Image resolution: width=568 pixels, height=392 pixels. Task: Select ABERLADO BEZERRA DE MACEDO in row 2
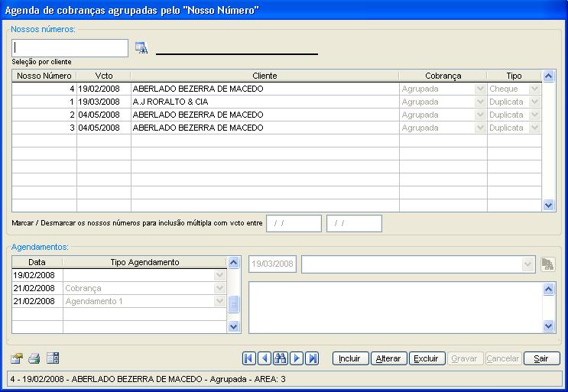click(x=198, y=115)
